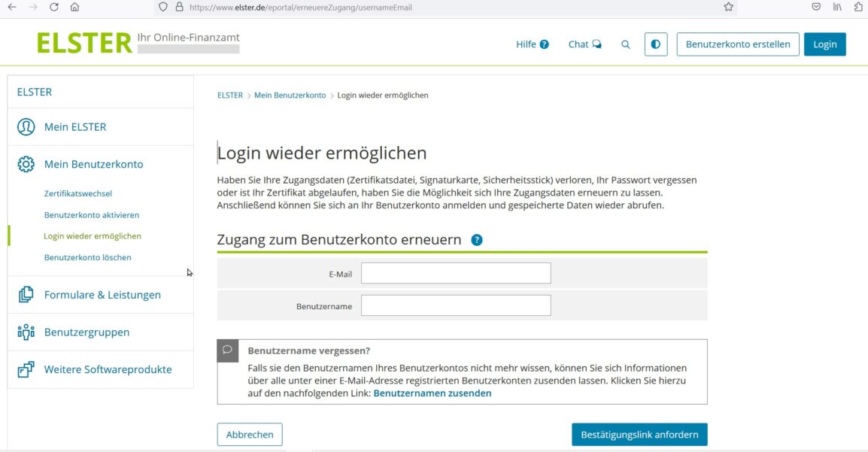Click Bestätigungslink anfordern button

point(639,434)
